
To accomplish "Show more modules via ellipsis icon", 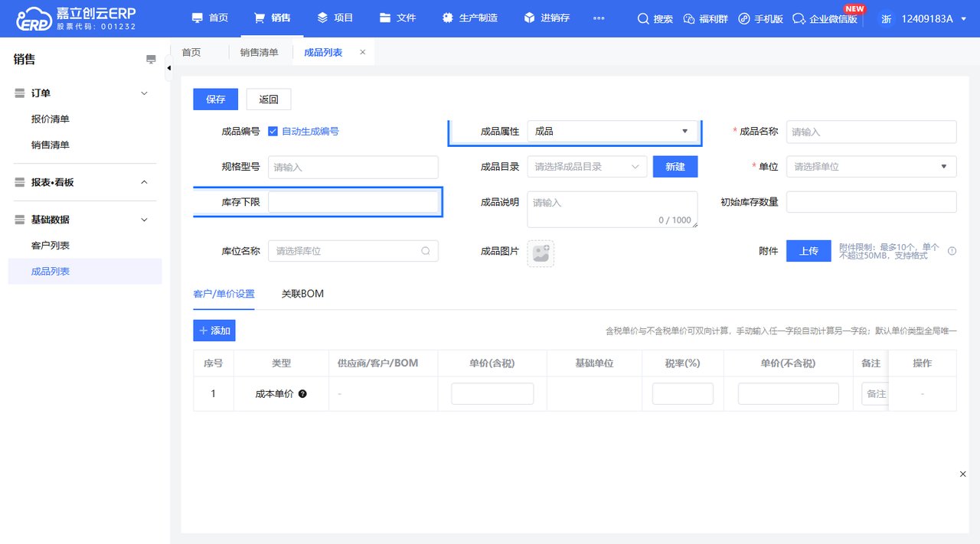I will point(599,18).
